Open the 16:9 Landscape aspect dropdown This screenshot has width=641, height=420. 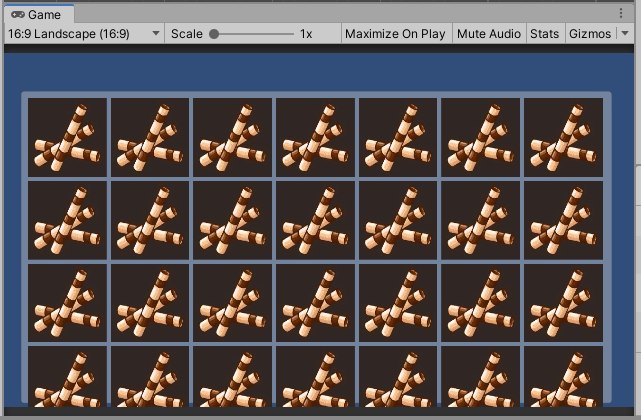84,34
